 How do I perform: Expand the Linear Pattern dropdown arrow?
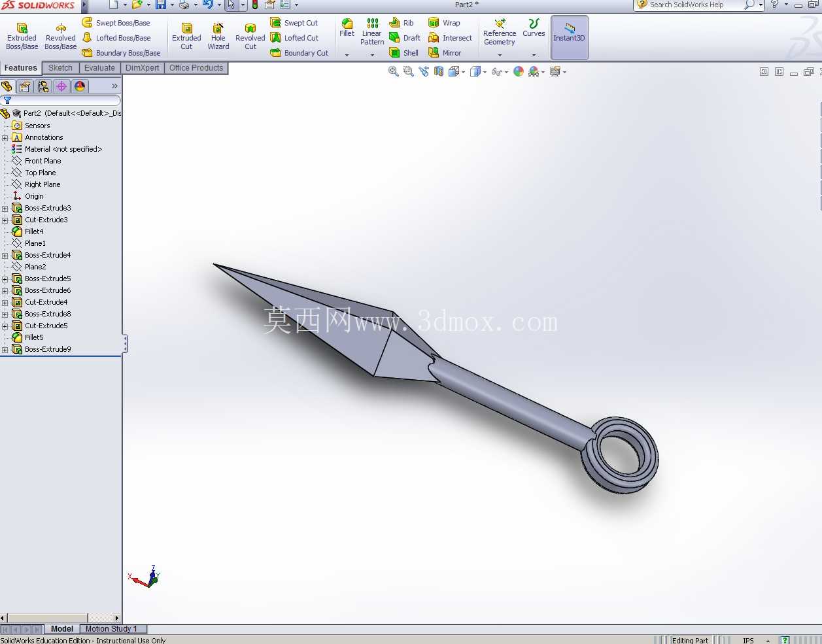pos(372,55)
